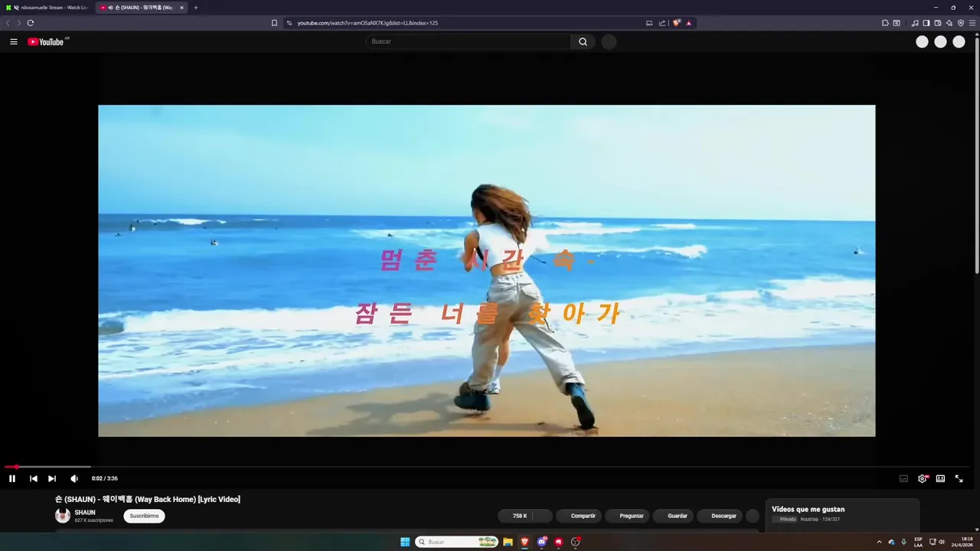Open the Leo AI sparkle icon
980x551 pixels.
[x=949, y=23]
